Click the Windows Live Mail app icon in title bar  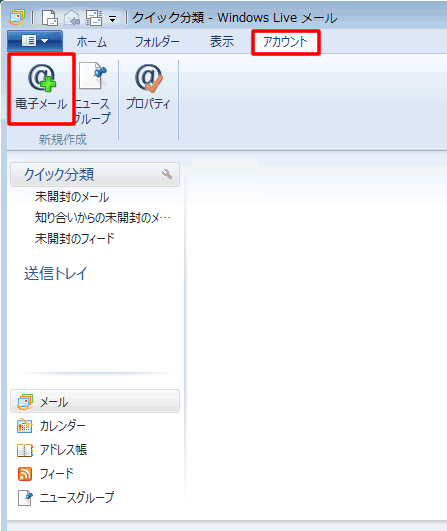point(17,17)
